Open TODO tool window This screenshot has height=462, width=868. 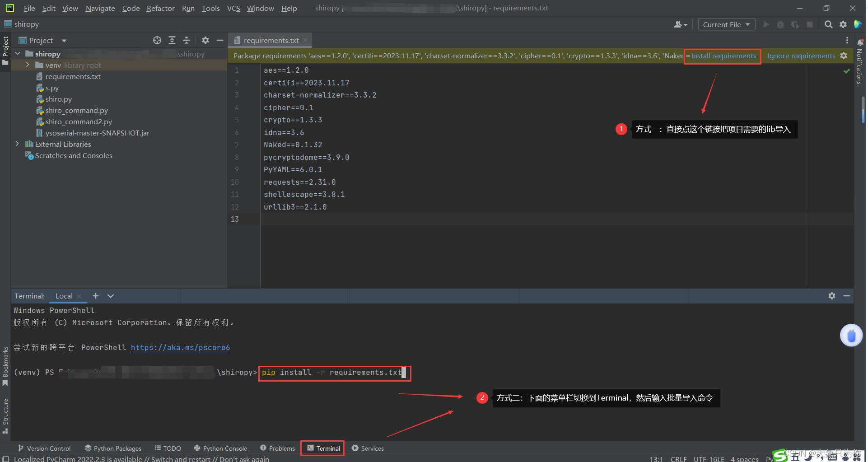click(168, 448)
